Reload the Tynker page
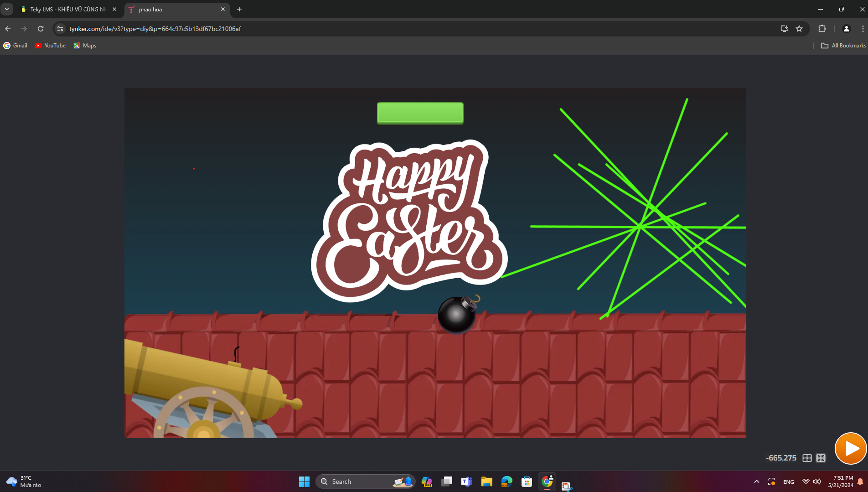868x492 pixels. [x=41, y=29]
